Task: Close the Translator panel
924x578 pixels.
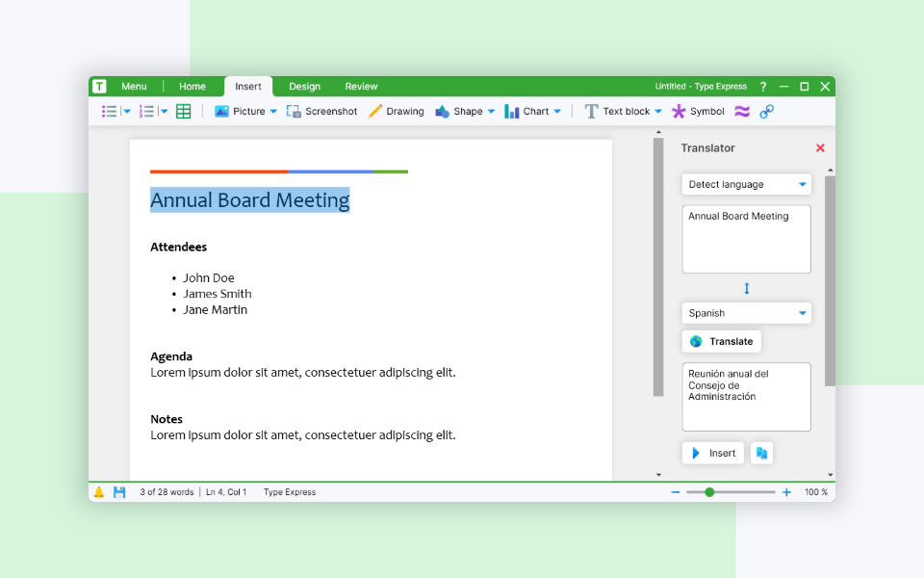Action: pyautogui.click(x=820, y=148)
